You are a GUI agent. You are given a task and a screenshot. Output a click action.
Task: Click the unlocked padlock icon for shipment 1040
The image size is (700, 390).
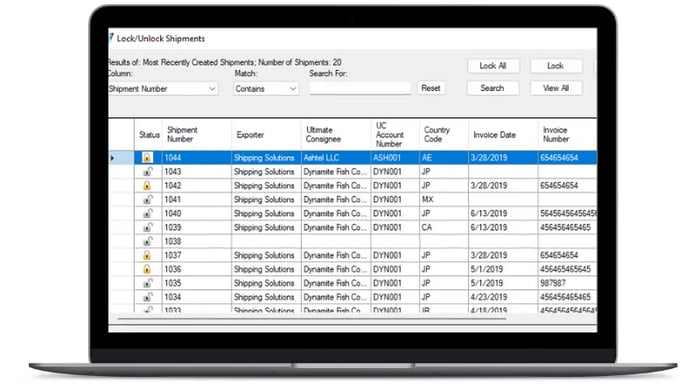(x=148, y=213)
